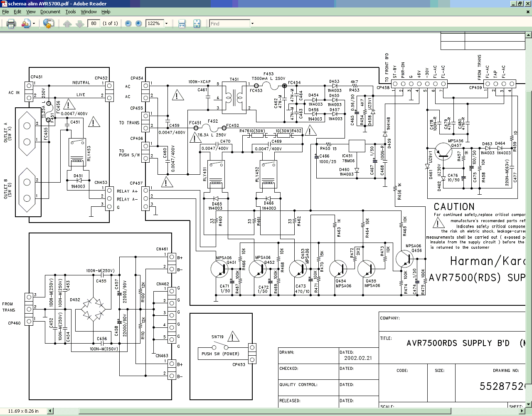Click inside the Find search box
532x416 pixels.
click(x=229, y=24)
